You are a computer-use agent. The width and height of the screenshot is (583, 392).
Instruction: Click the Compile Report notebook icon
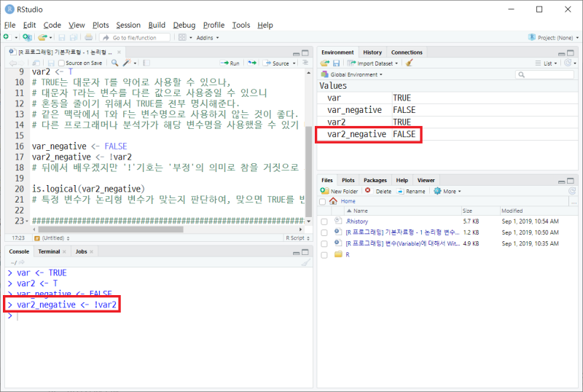pyautogui.click(x=146, y=63)
